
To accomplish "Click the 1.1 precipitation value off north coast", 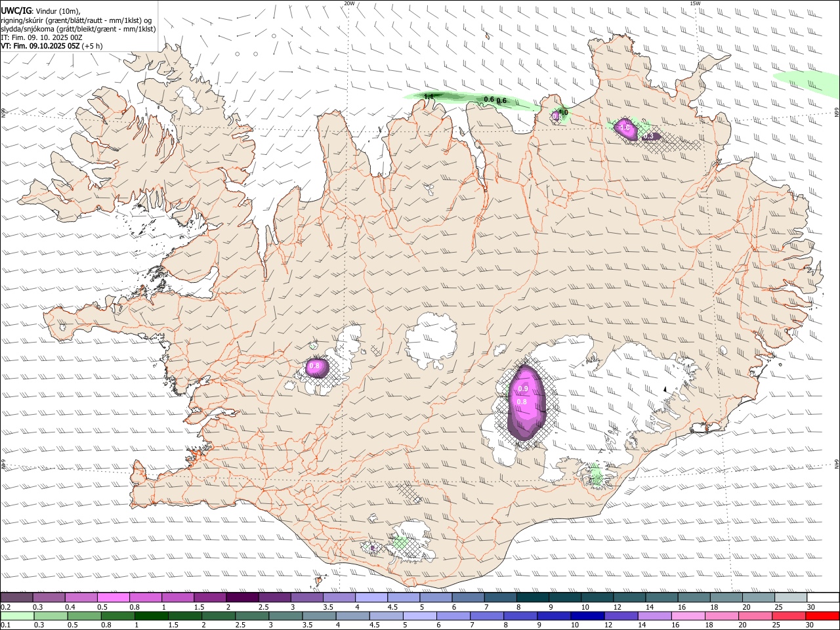I will click(429, 97).
